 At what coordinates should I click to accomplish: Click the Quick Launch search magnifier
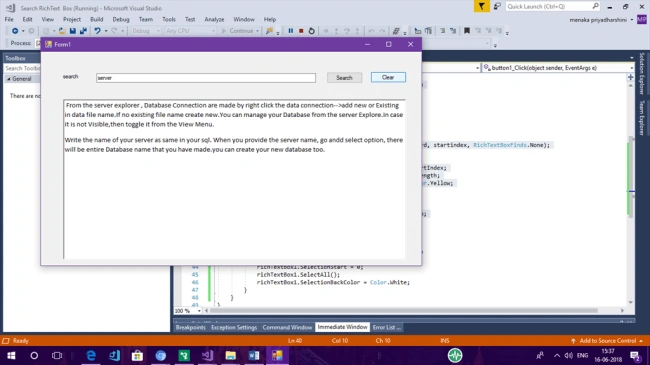tap(596, 6)
